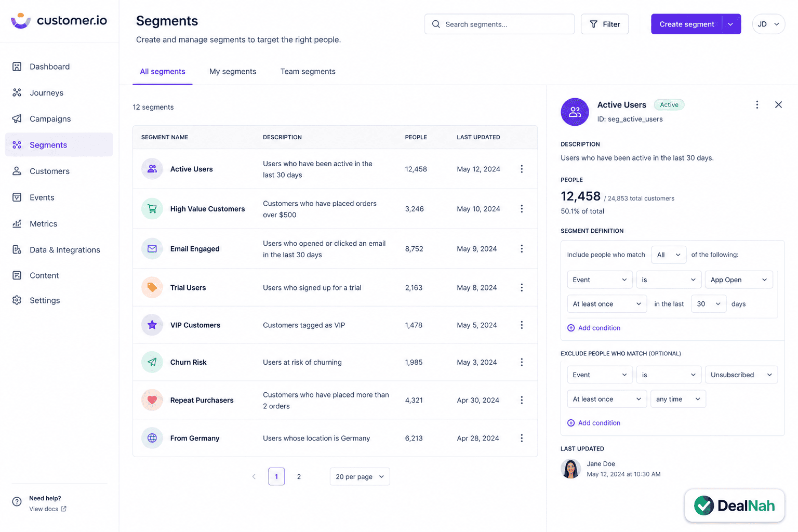798x532 pixels.
Task: Open the View docs link
Action: point(48,509)
